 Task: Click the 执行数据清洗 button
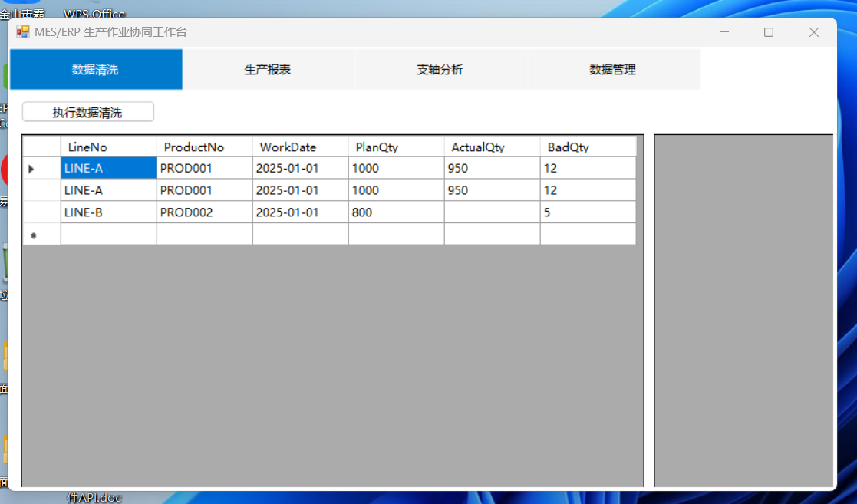click(x=88, y=112)
